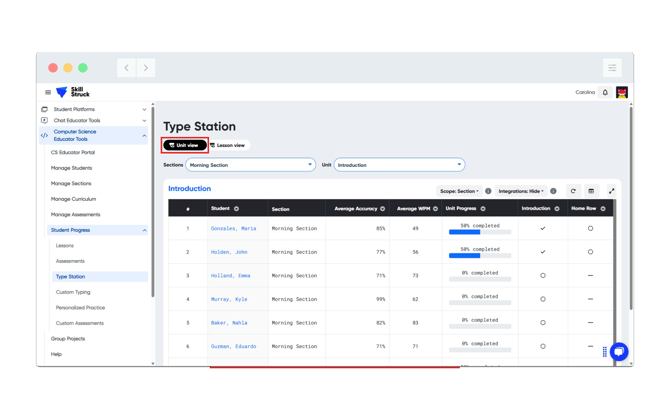Go forward with the browser forward arrow
Image resolution: width=670 pixels, height=418 pixels.
tap(146, 68)
